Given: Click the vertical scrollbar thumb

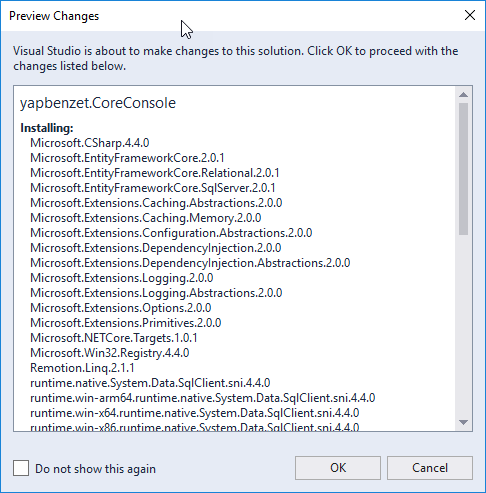Looking at the screenshot, I should click(x=463, y=169).
